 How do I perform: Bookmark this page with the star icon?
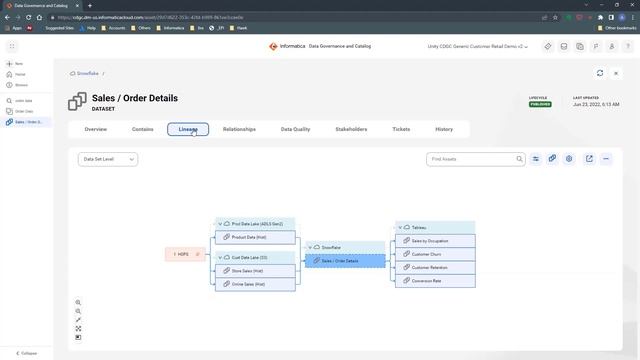point(555,18)
